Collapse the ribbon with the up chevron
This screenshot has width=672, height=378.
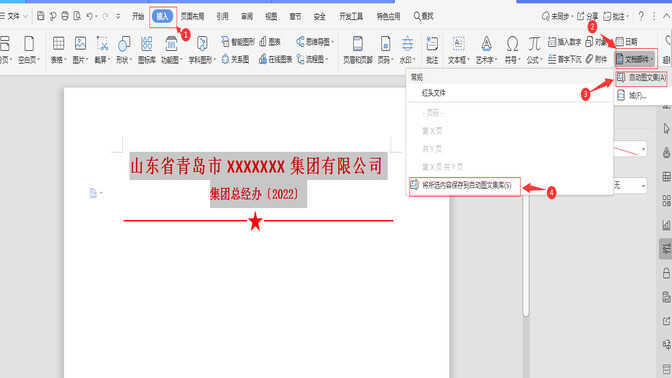pos(666,16)
